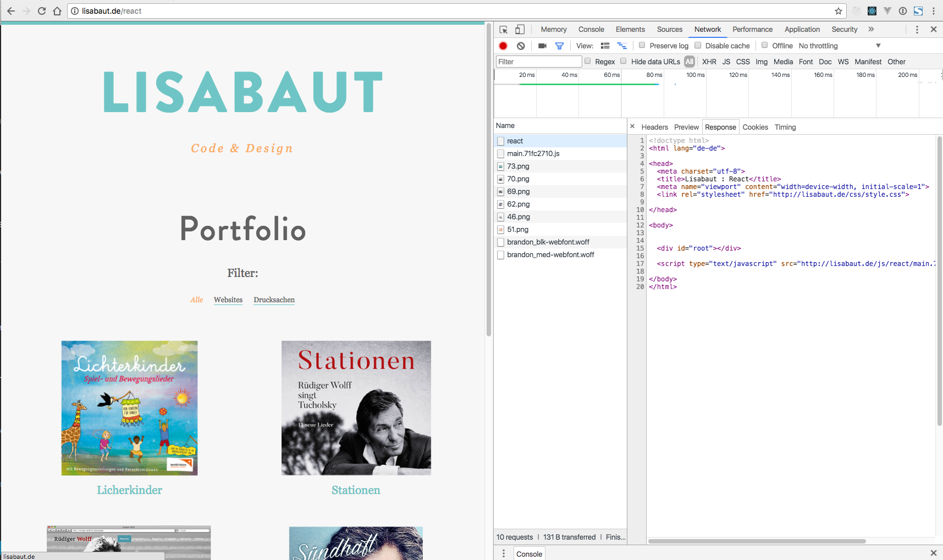The image size is (943, 560).
Task: Toggle the network filter funnel icon
Action: point(559,46)
